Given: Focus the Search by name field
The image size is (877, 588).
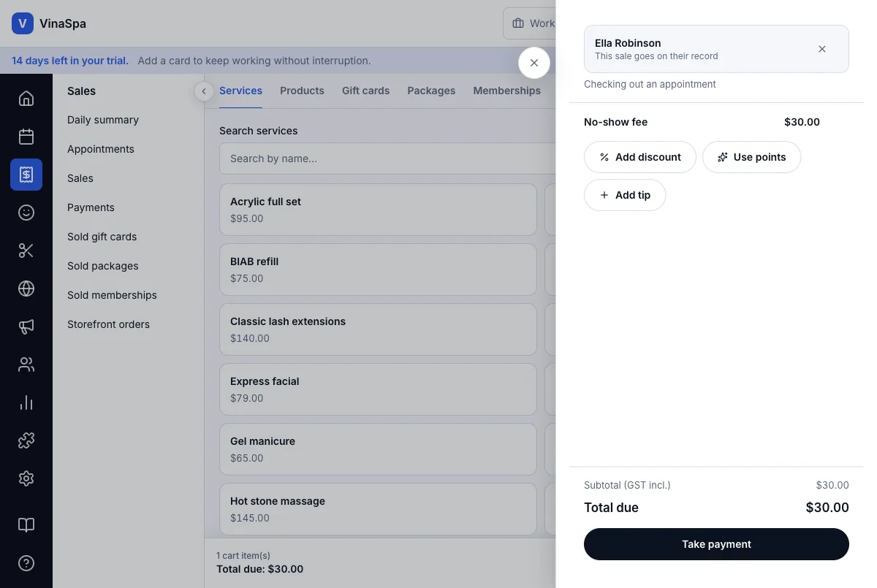Looking at the screenshot, I should coord(387,159).
